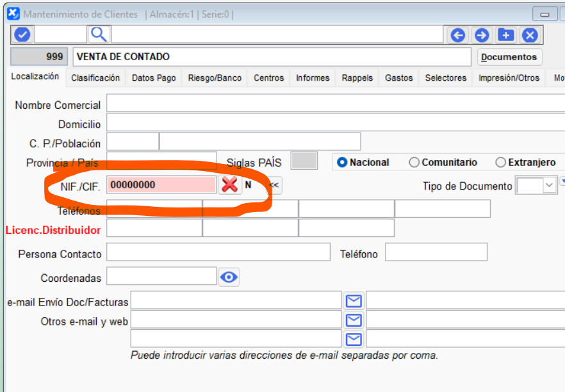This screenshot has height=392, width=565.
Task: Add new client with plus icon
Action: 506,35
